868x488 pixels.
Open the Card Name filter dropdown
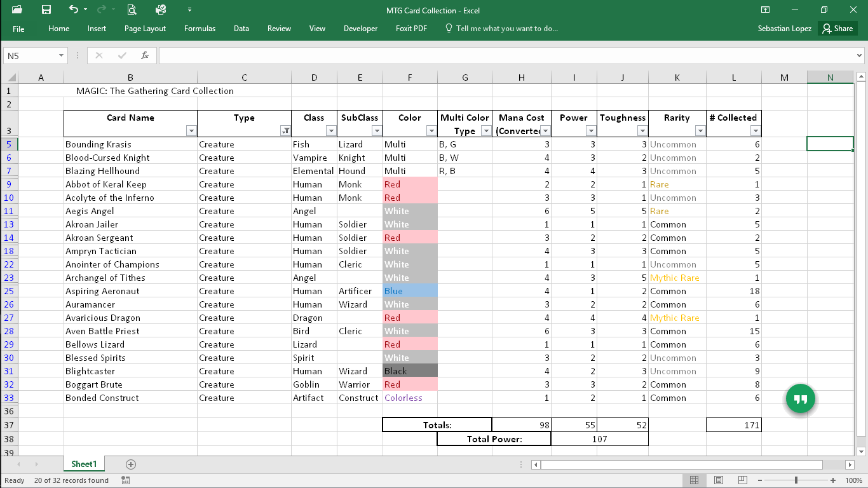[191, 131]
